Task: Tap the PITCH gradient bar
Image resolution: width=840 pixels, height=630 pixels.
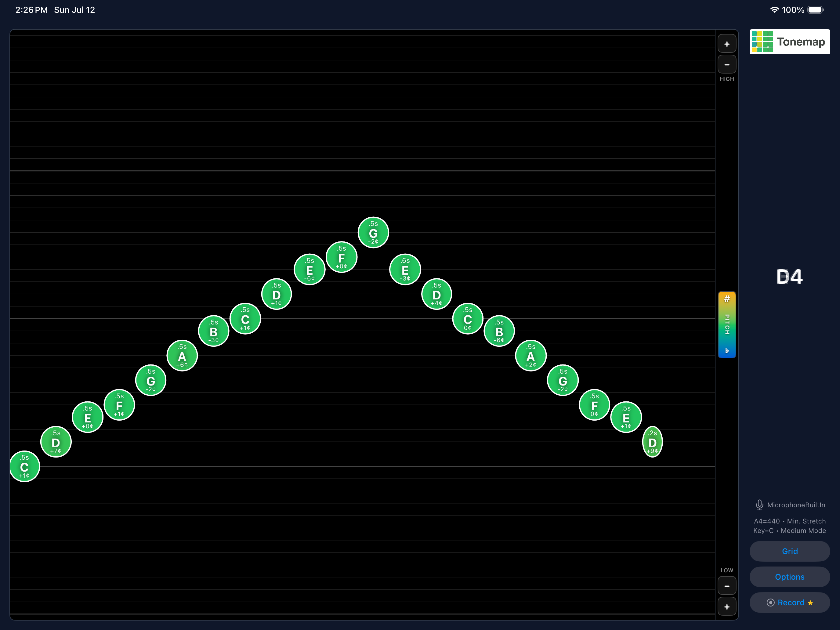Action: pos(727,325)
